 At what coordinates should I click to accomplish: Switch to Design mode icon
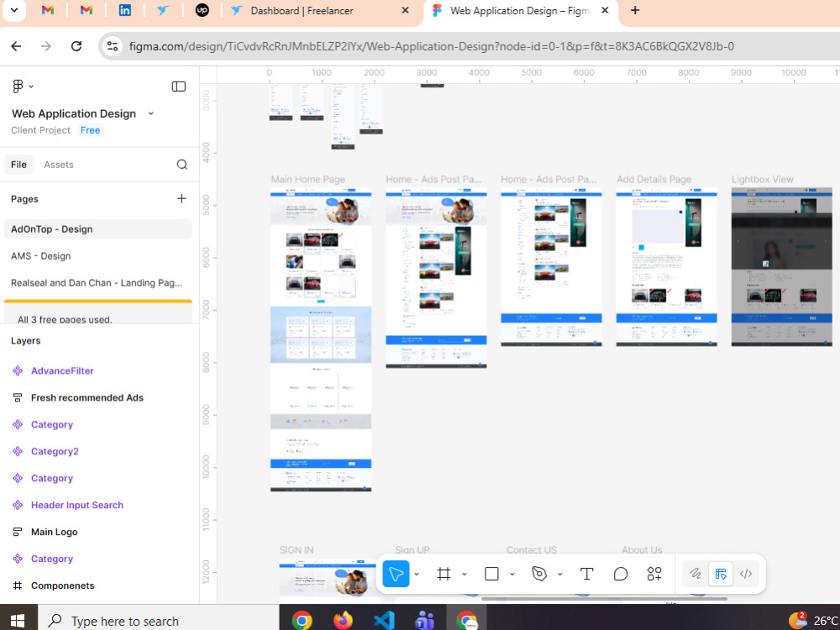click(721, 574)
